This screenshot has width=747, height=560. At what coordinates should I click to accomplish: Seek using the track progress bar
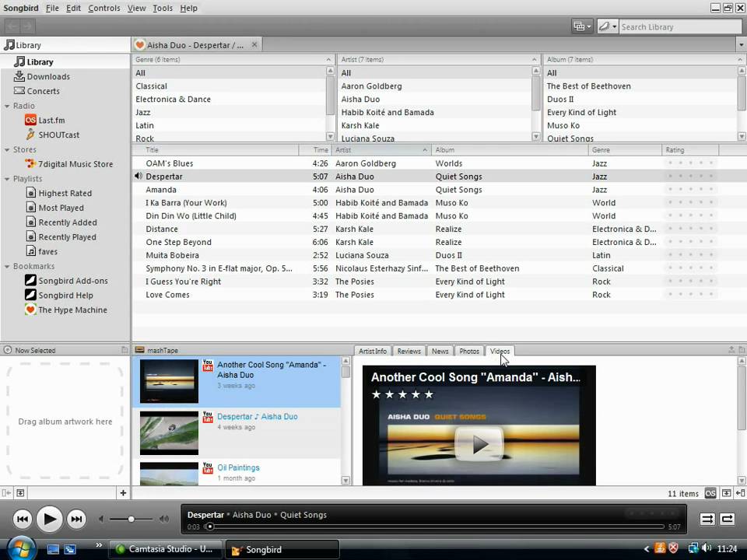point(434,527)
